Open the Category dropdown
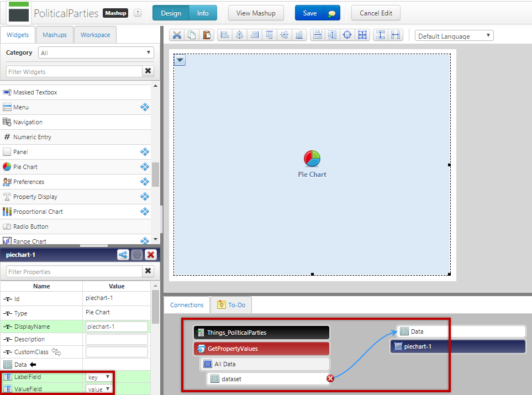This screenshot has width=532, height=395. tap(96, 52)
